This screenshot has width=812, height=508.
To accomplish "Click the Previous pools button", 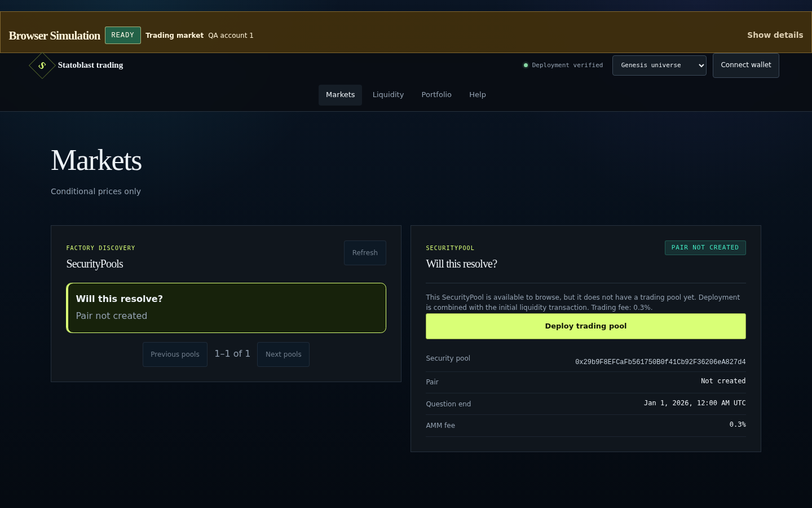I will (175, 354).
